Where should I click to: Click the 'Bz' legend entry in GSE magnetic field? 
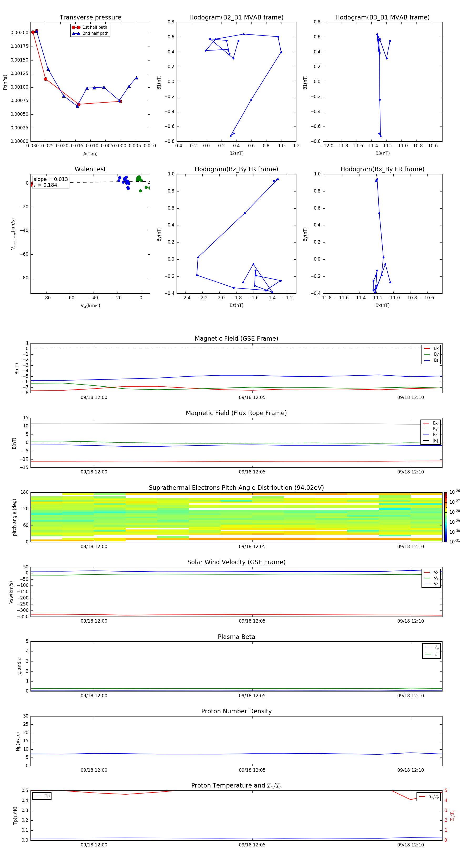[431, 360]
